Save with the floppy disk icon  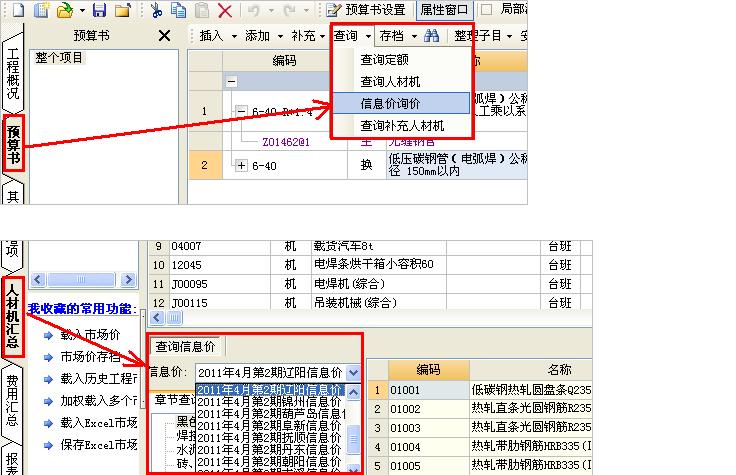(100, 10)
